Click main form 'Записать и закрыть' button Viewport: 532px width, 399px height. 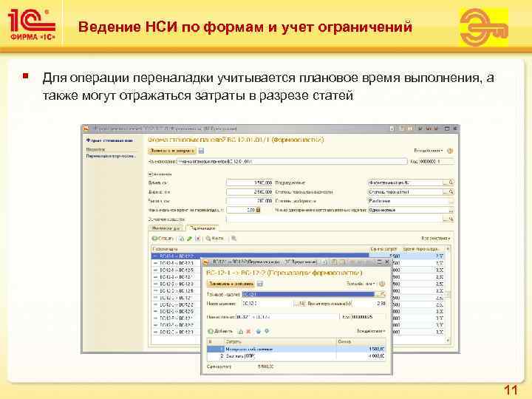(x=172, y=151)
